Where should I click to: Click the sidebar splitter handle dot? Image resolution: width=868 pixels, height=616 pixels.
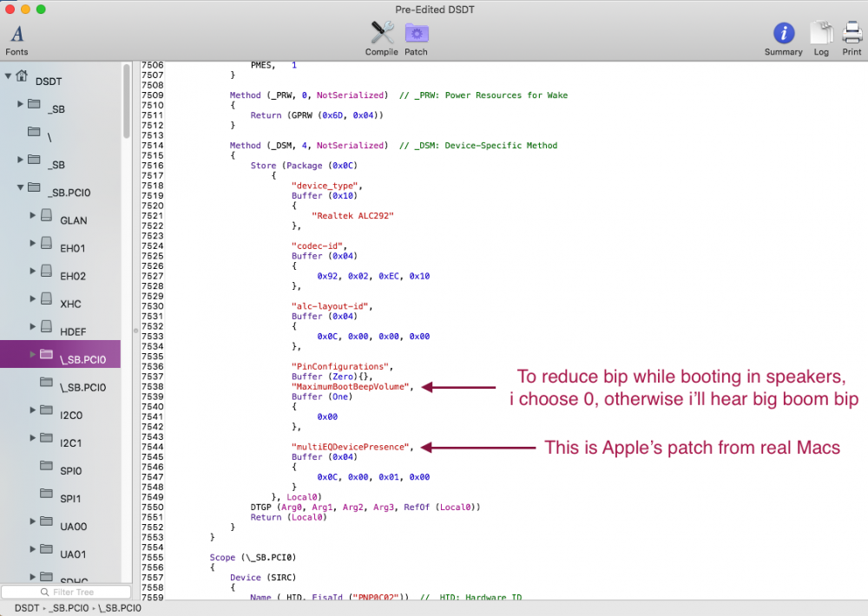[135, 331]
